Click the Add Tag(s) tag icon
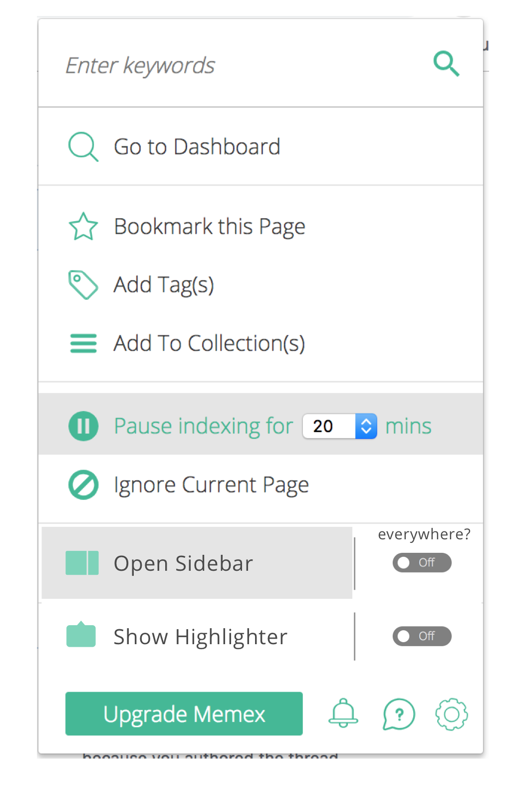 tap(83, 284)
